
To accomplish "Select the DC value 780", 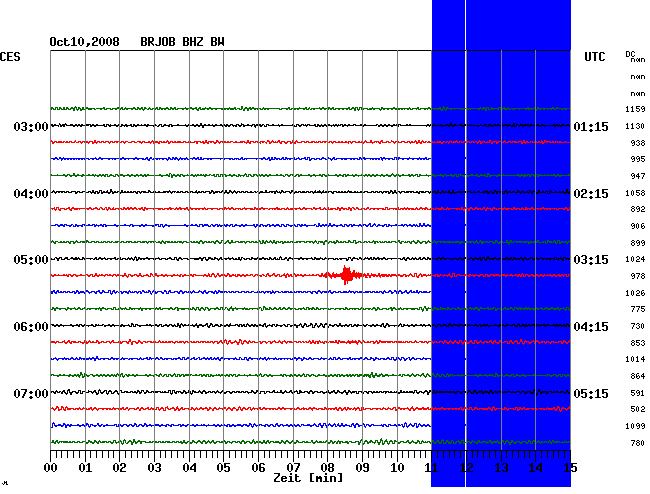I will 638,443.
